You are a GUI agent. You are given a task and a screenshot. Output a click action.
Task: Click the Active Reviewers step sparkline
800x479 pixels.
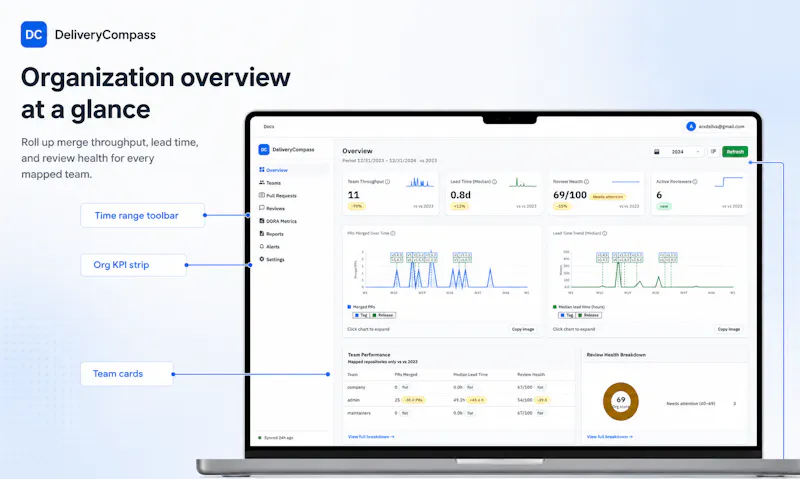[729, 182]
